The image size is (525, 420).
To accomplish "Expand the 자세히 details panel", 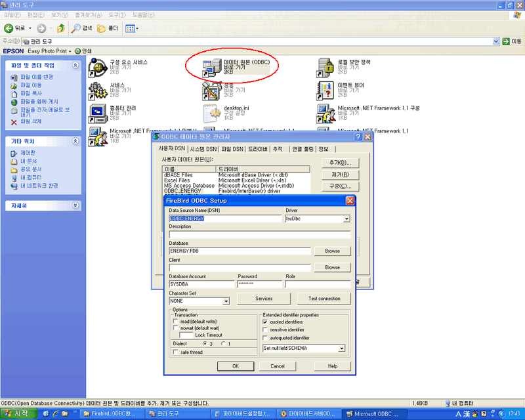I will coord(75,205).
